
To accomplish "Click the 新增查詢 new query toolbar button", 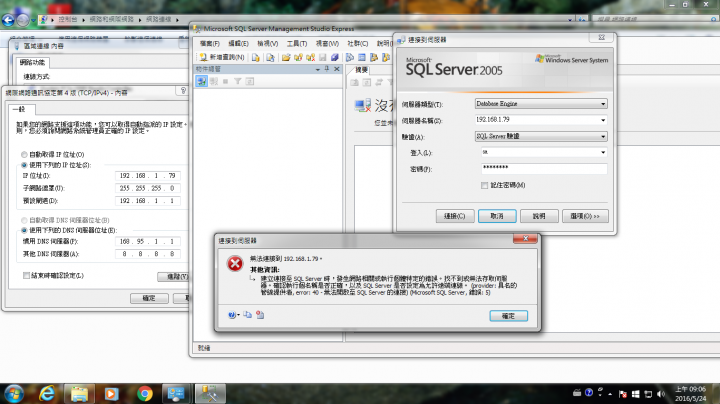I will pyautogui.click(x=222, y=57).
